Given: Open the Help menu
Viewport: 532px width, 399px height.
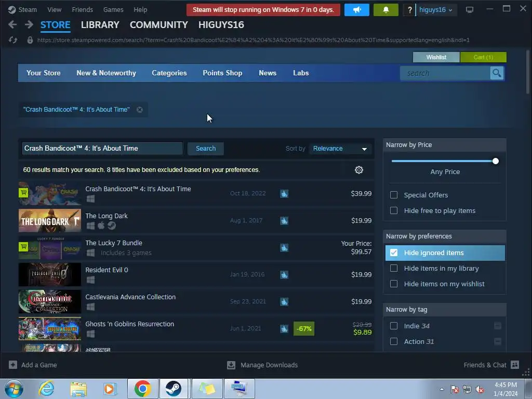Looking at the screenshot, I should click(x=140, y=10).
